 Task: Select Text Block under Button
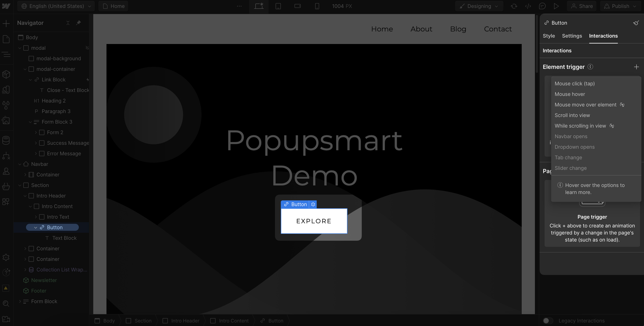coord(64,238)
